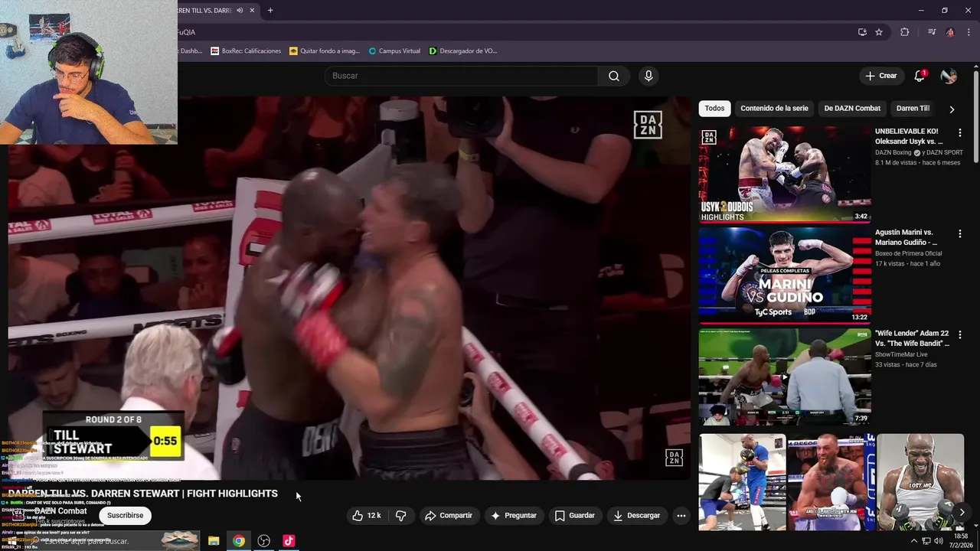This screenshot has height=551, width=980.
Task: Open options menu for UNBELIEVABLE KO video
Action: (959, 132)
